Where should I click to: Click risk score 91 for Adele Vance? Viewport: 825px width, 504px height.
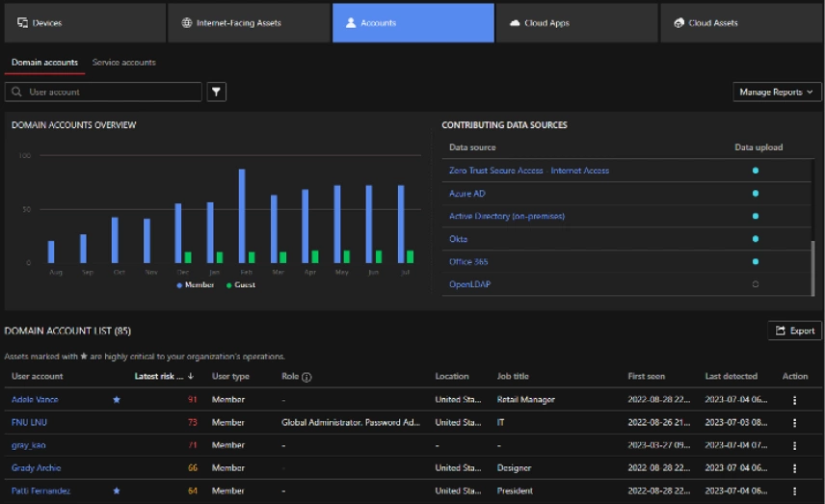tap(192, 399)
